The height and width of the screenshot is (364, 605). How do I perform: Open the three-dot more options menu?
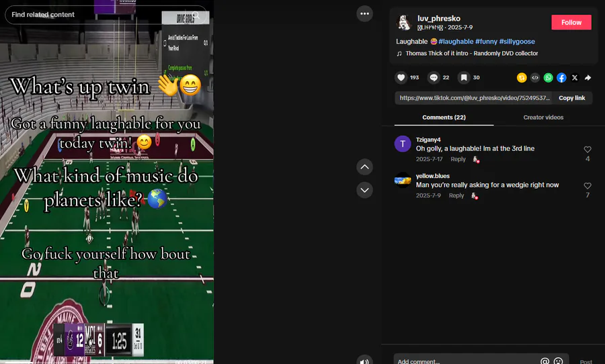[364, 13]
